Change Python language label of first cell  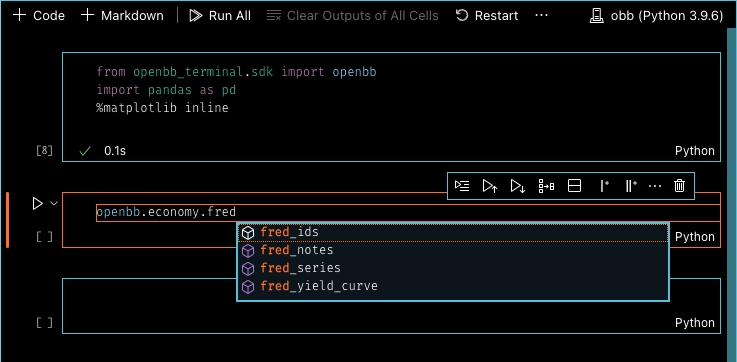pyautogui.click(x=695, y=151)
